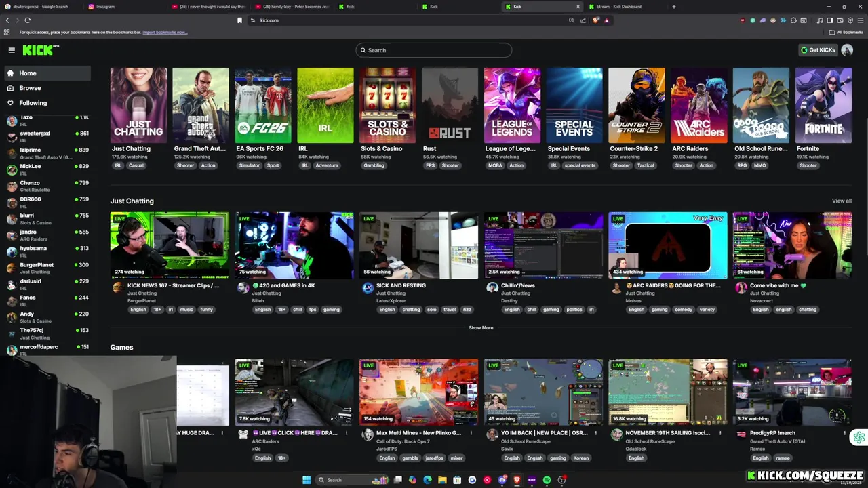Open the Home sidebar item
868x488 pixels.
46,73
